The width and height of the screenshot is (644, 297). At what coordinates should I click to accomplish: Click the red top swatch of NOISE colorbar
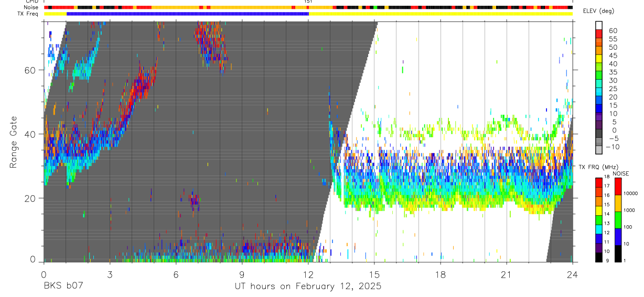click(x=618, y=186)
